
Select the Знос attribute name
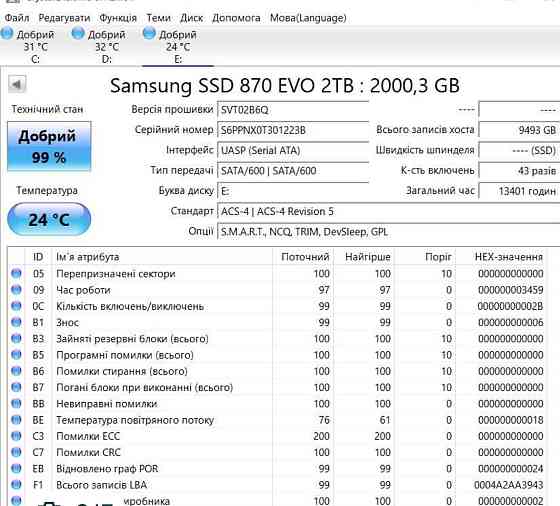click(x=67, y=322)
